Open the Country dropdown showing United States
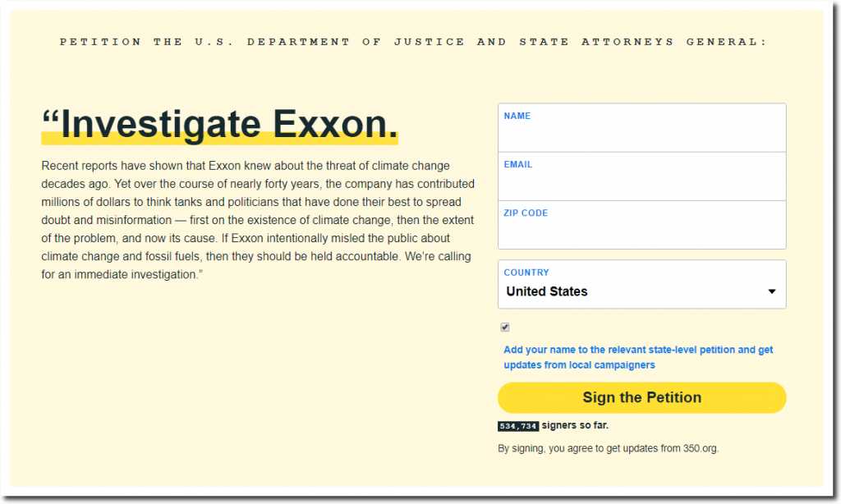This screenshot has height=504, width=841. 642,284
